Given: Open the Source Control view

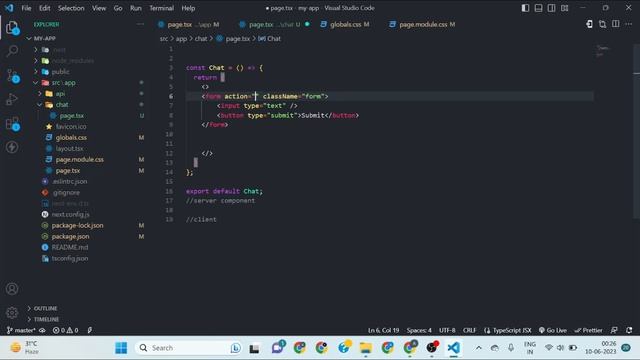Looking at the screenshot, I should click(12, 76).
